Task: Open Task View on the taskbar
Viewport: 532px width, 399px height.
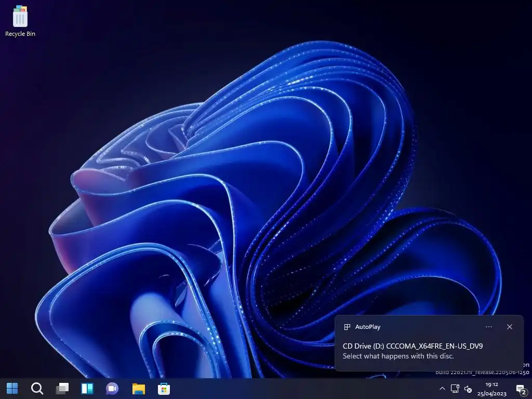Action: [x=62, y=389]
